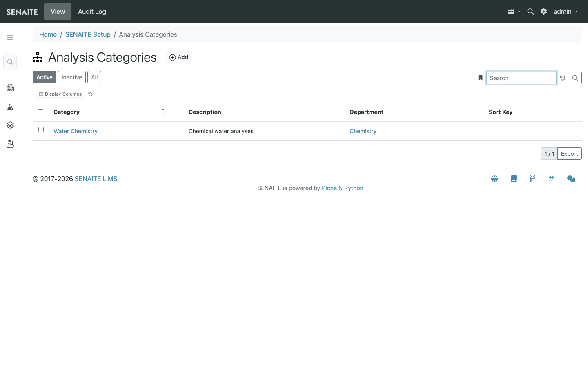Open the worksheets clipboard icon in sidebar
This screenshot has height=368, width=588.
10,144
